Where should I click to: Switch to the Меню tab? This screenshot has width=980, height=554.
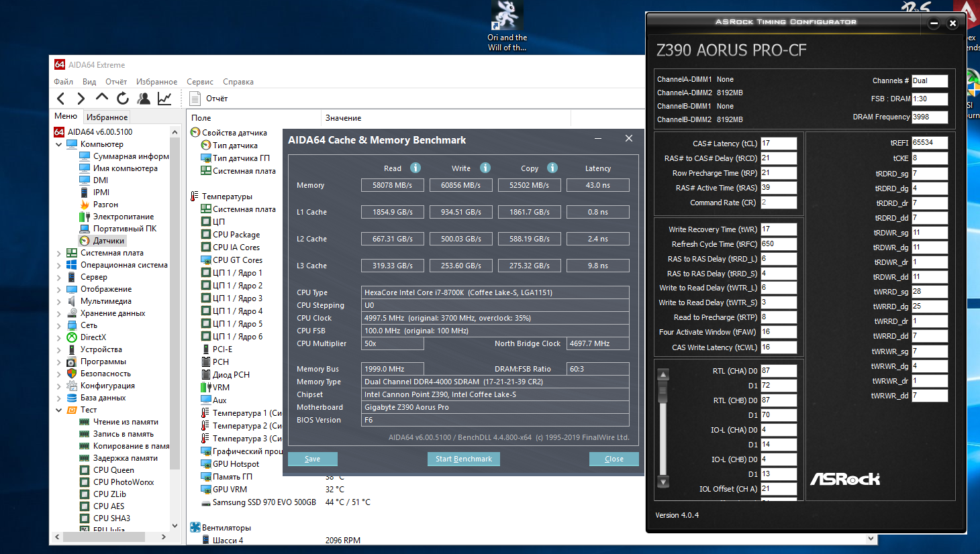[x=66, y=116]
